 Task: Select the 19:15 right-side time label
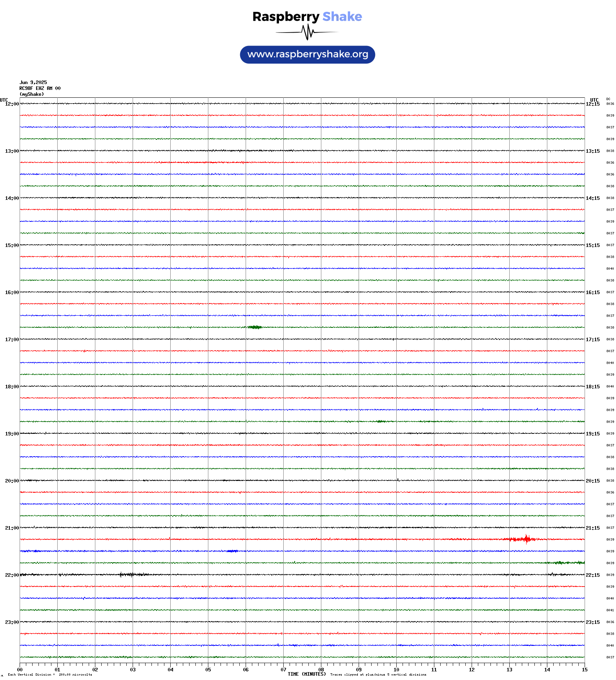(x=593, y=434)
